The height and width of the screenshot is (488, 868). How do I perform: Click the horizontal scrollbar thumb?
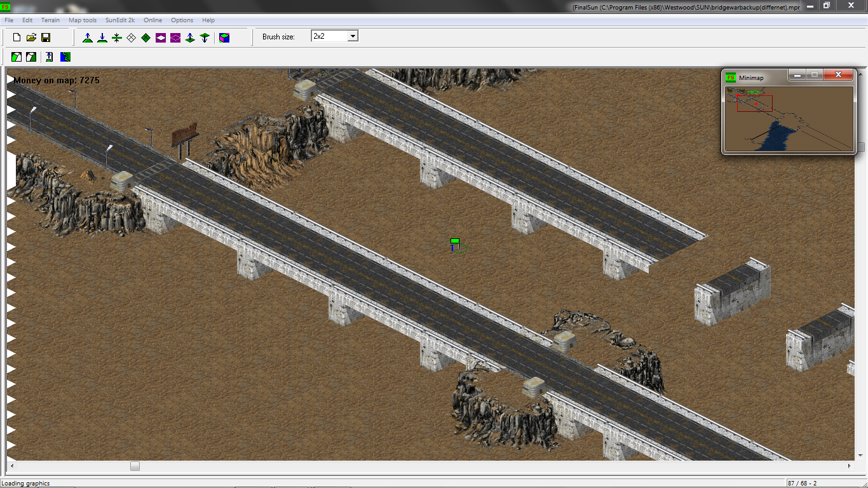[x=135, y=466]
